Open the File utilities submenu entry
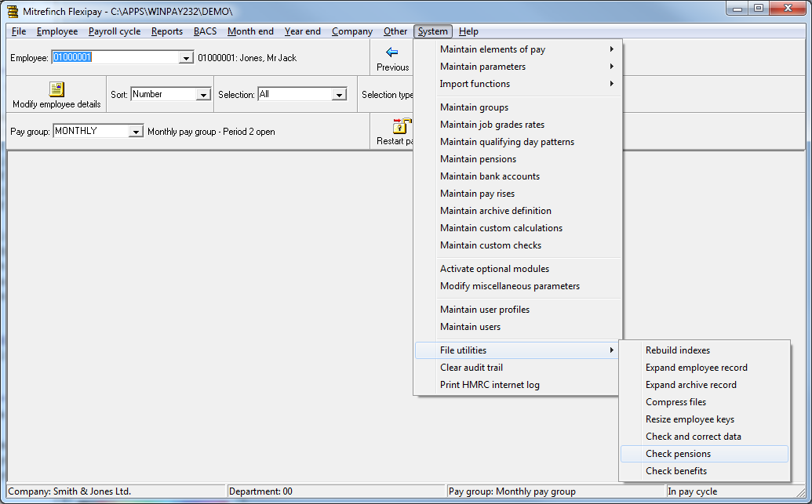Viewport: 812px width, 504px height. tap(518, 350)
